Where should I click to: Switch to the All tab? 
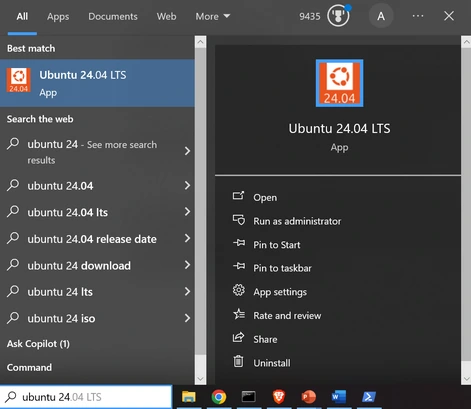[22, 16]
